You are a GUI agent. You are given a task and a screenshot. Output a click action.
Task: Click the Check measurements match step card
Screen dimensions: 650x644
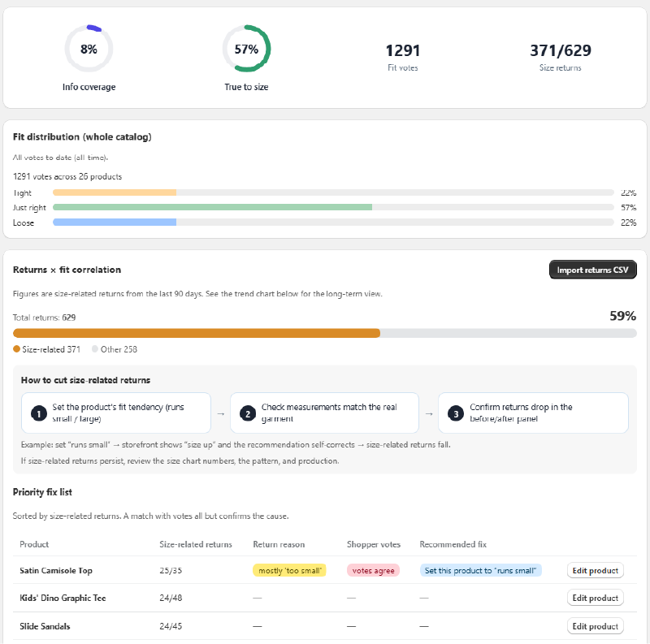(324, 413)
